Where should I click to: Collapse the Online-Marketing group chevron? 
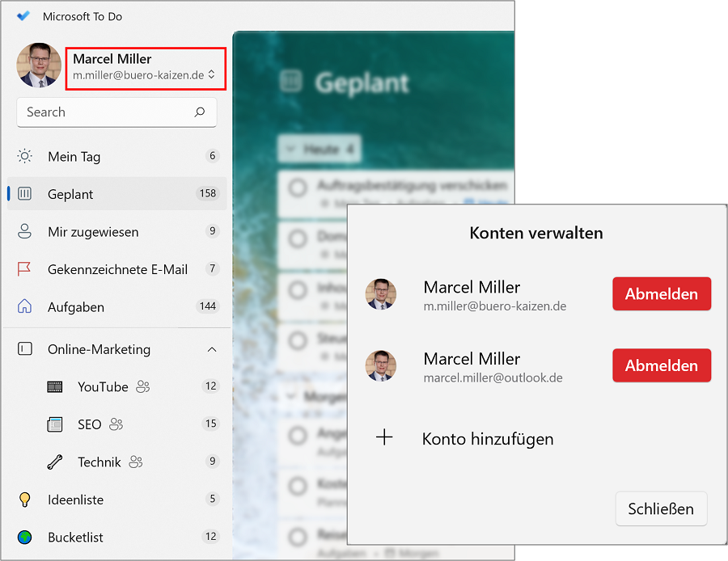pos(212,349)
